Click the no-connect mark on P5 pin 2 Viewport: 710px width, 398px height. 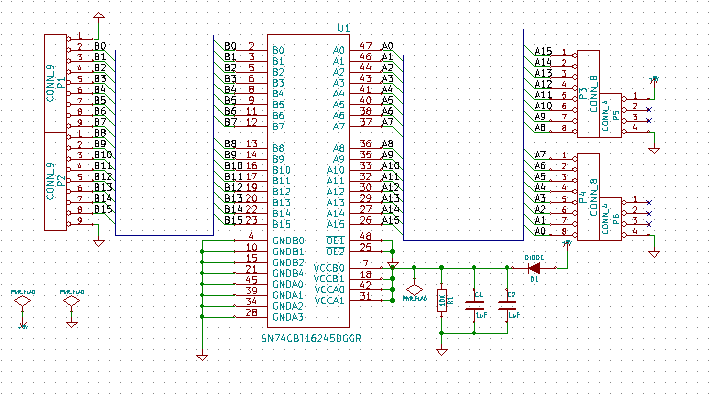(649, 110)
